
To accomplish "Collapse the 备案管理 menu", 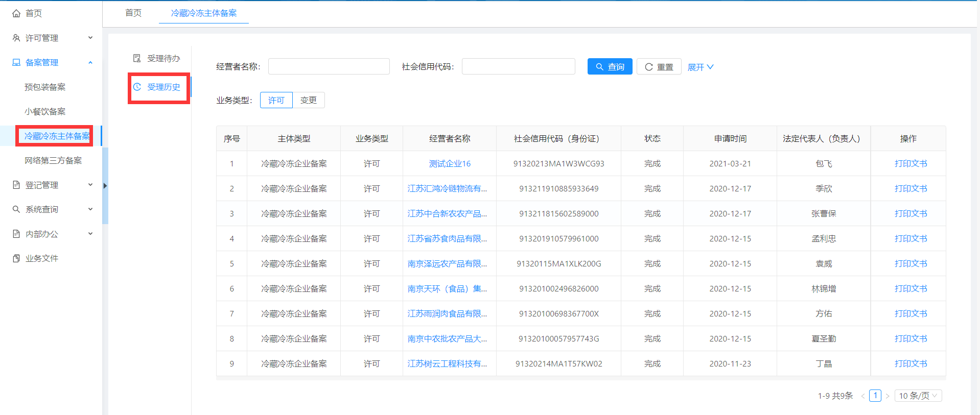I will (90, 62).
